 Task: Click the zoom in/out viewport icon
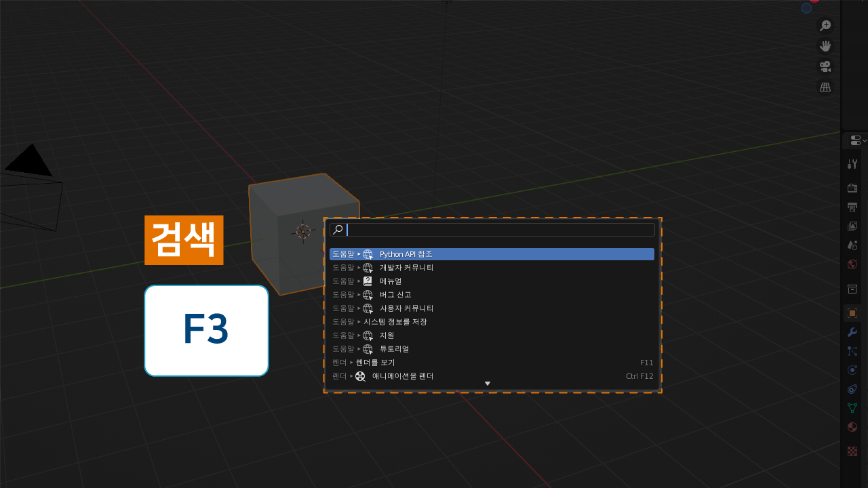coord(825,26)
